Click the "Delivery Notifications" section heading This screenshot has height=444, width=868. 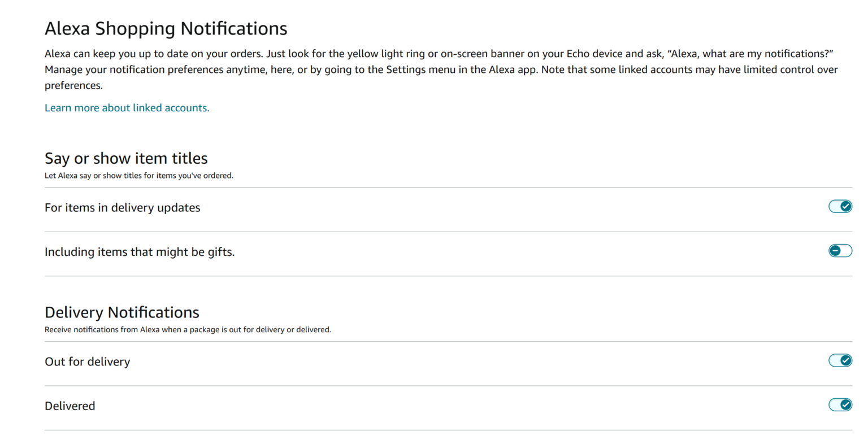(x=121, y=312)
